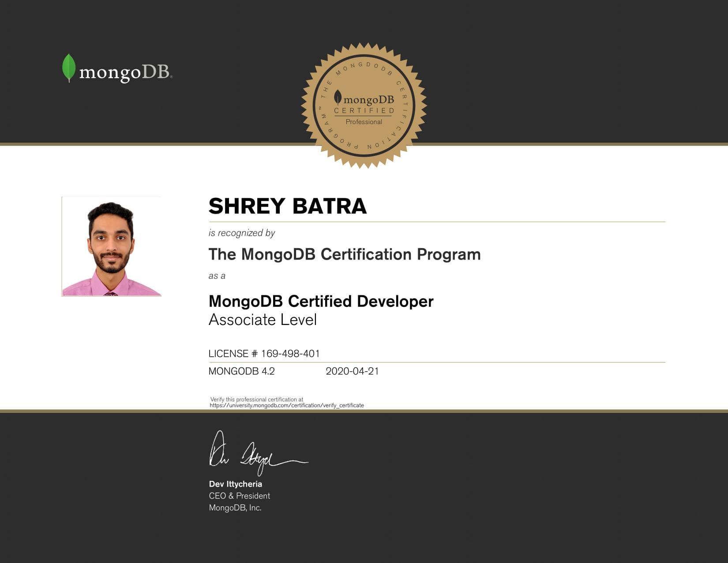Select the MongoDB Certified Developer title
Screen dimensions: 728x563
321,302
